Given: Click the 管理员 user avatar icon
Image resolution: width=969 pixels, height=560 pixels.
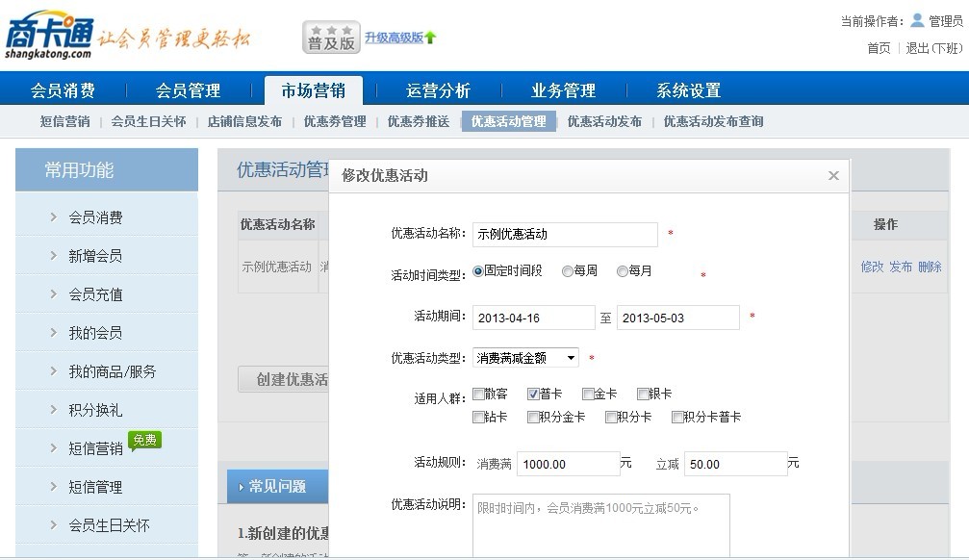Looking at the screenshot, I should 917,20.
